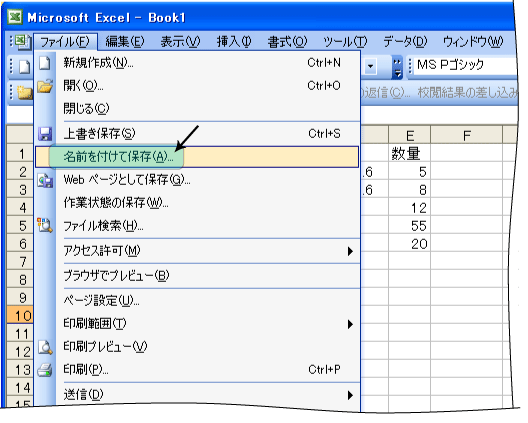Click the open folder icon beside 開く

tap(45, 86)
